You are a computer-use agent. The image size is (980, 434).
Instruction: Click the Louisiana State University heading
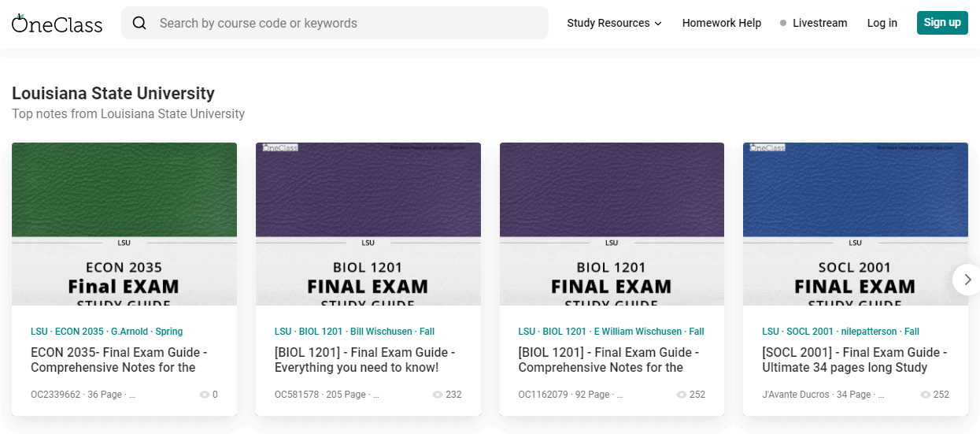[x=113, y=93]
